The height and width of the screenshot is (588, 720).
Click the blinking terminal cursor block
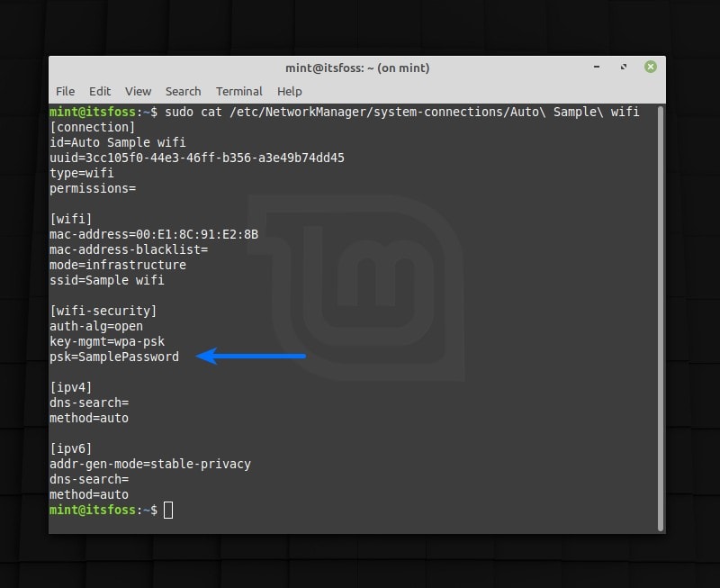click(x=167, y=510)
